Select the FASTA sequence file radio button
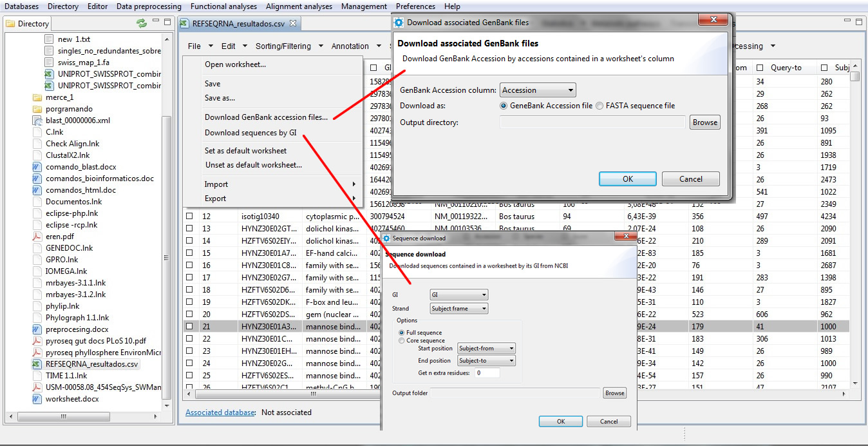 [599, 106]
